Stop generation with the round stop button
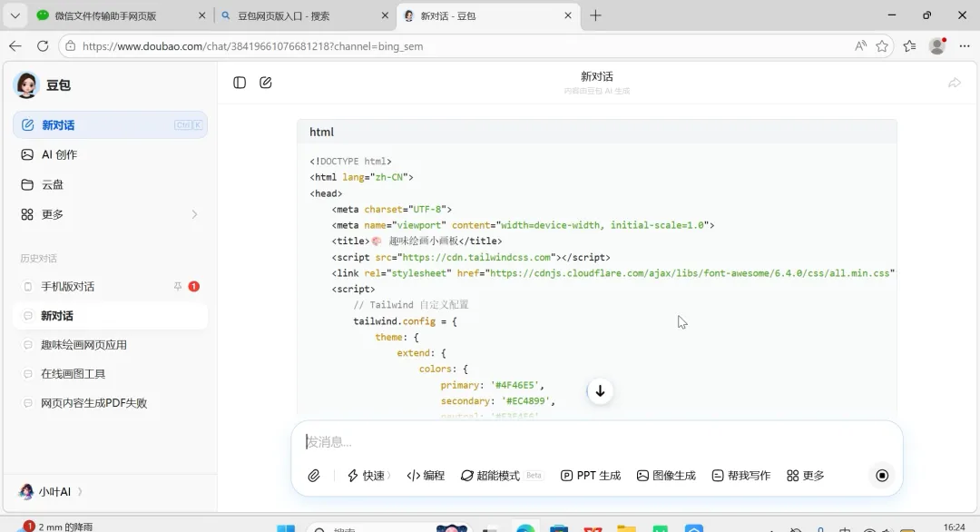The image size is (980, 532). point(882,476)
